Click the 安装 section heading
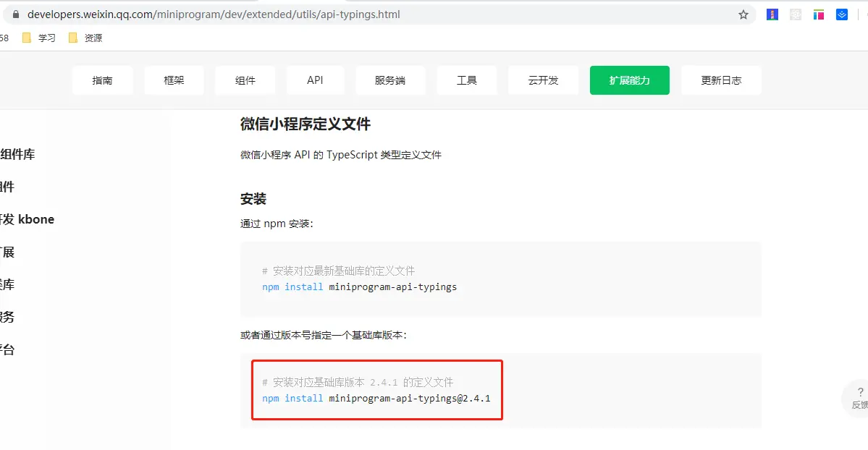The image size is (868, 450). (x=253, y=199)
